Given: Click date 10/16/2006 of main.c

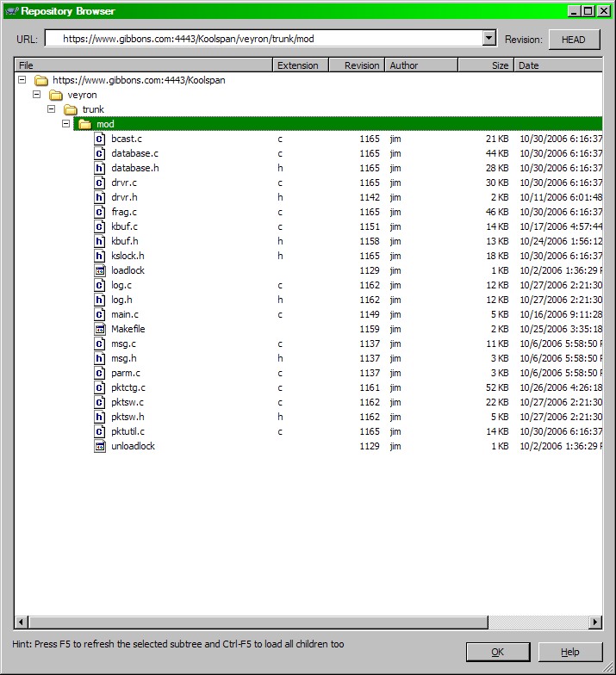Looking at the screenshot, I should (x=561, y=314).
